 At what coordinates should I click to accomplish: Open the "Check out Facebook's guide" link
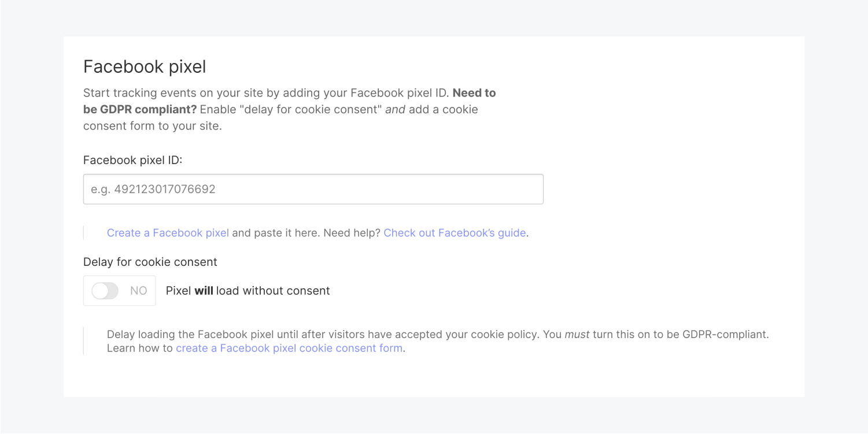[x=455, y=233]
